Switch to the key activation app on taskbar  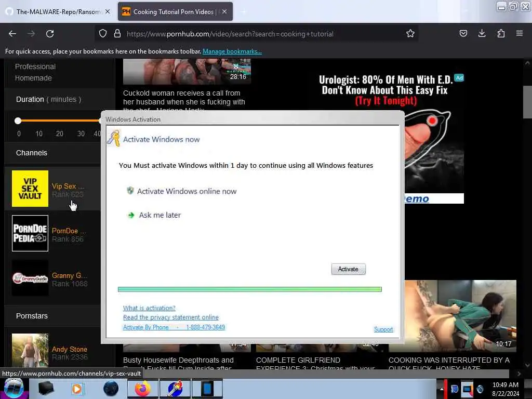pos(175,389)
